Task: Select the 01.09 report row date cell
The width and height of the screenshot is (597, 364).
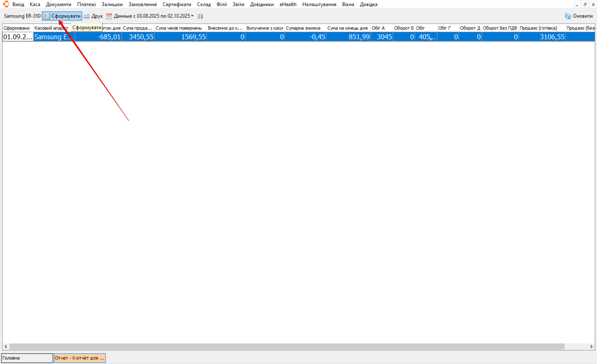Action: point(18,37)
